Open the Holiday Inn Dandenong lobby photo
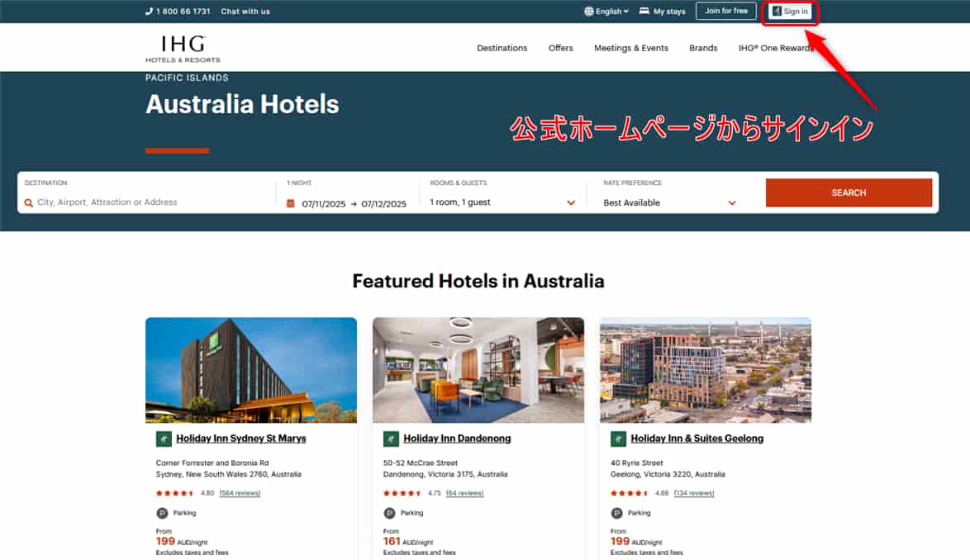 click(478, 370)
